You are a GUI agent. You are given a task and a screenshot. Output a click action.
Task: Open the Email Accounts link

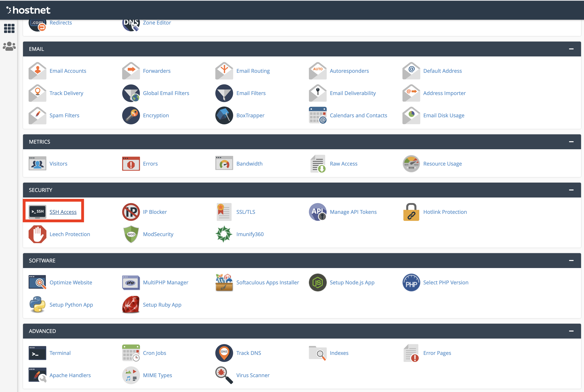(x=68, y=71)
